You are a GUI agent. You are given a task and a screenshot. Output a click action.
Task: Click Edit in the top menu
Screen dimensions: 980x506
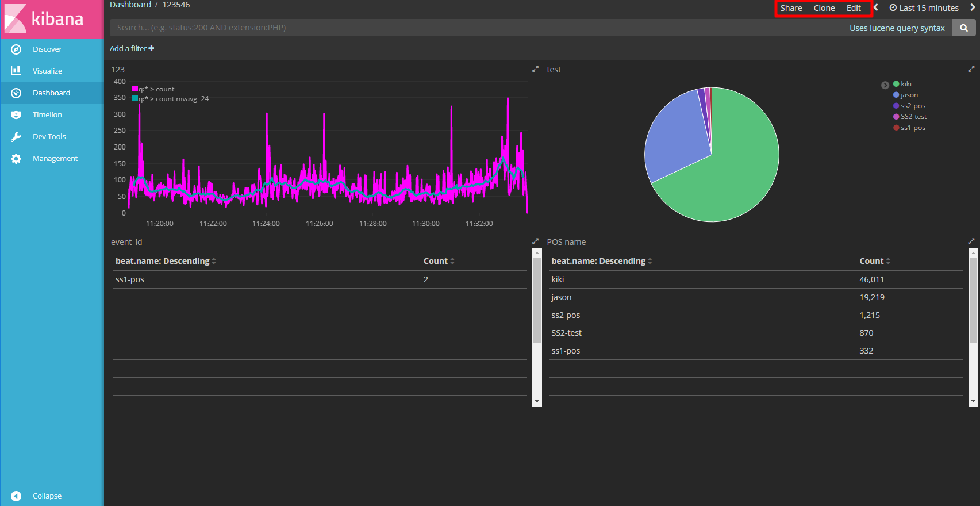click(854, 8)
